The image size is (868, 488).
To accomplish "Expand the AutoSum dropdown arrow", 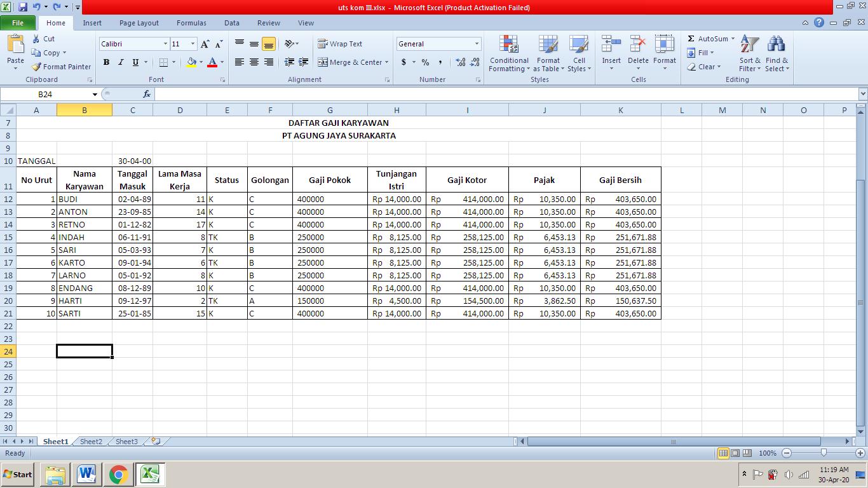I will click(733, 39).
